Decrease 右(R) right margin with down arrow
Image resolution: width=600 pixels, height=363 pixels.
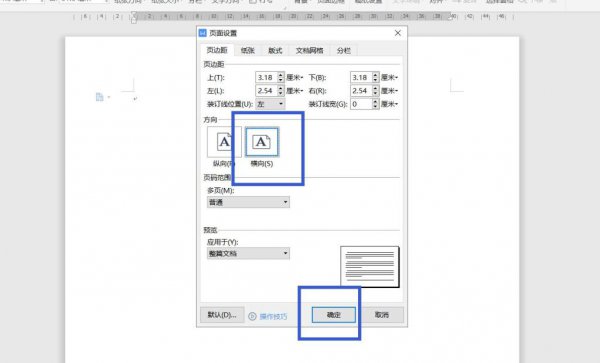(376, 93)
